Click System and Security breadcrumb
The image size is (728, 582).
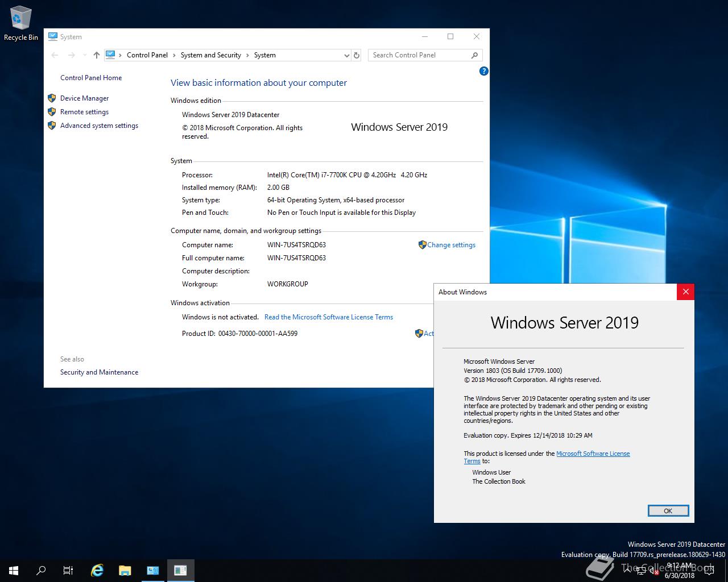click(x=211, y=55)
